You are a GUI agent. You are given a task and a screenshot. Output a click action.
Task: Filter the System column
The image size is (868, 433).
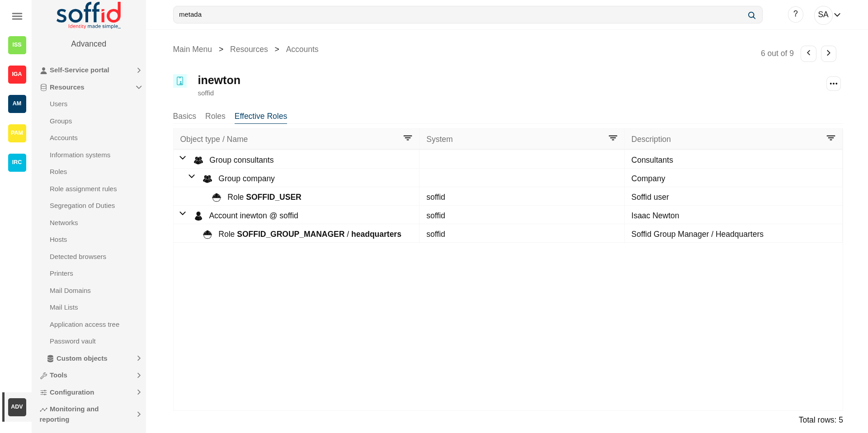point(613,138)
